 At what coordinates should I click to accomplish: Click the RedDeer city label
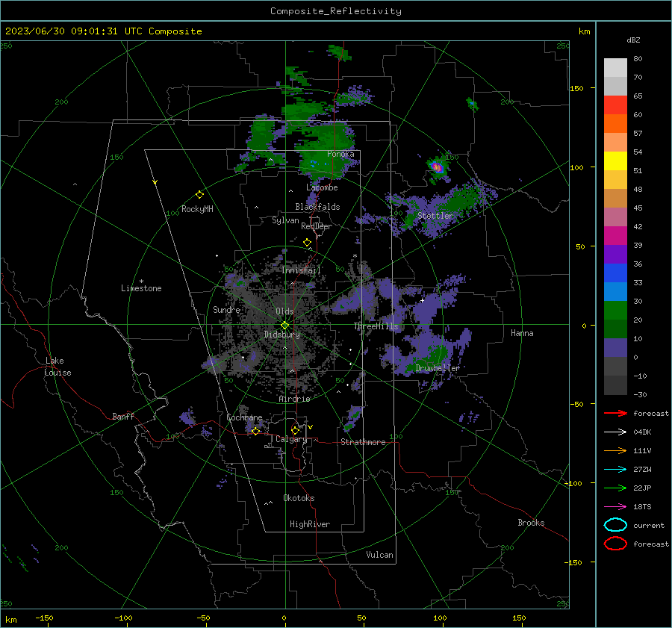[x=317, y=226]
